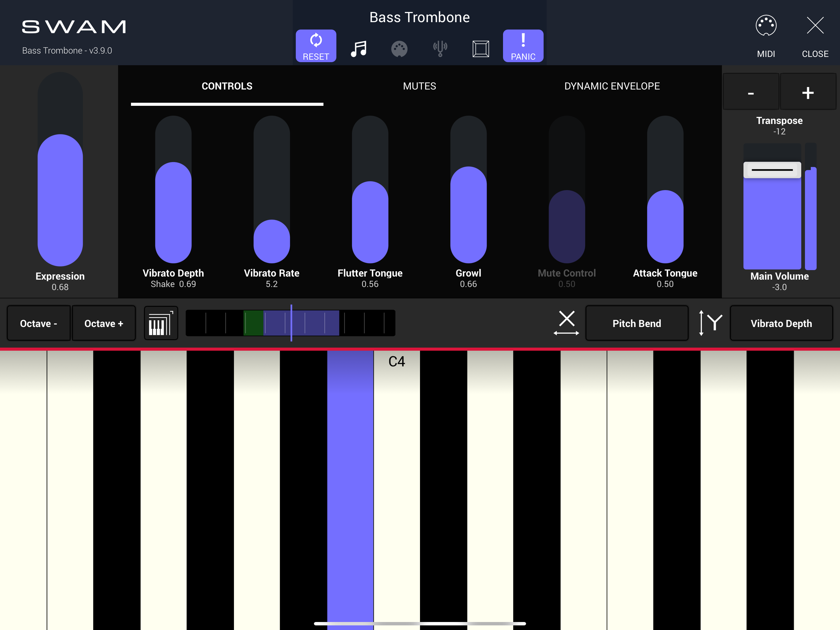Screen dimensions: 840x630
Task: Click the Bass Trombone title text
Action: tap(420, 18)
